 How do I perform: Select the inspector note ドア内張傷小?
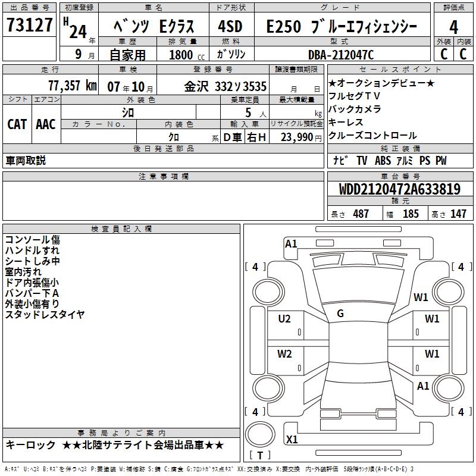pyautogui.click(x=32, y=282)
